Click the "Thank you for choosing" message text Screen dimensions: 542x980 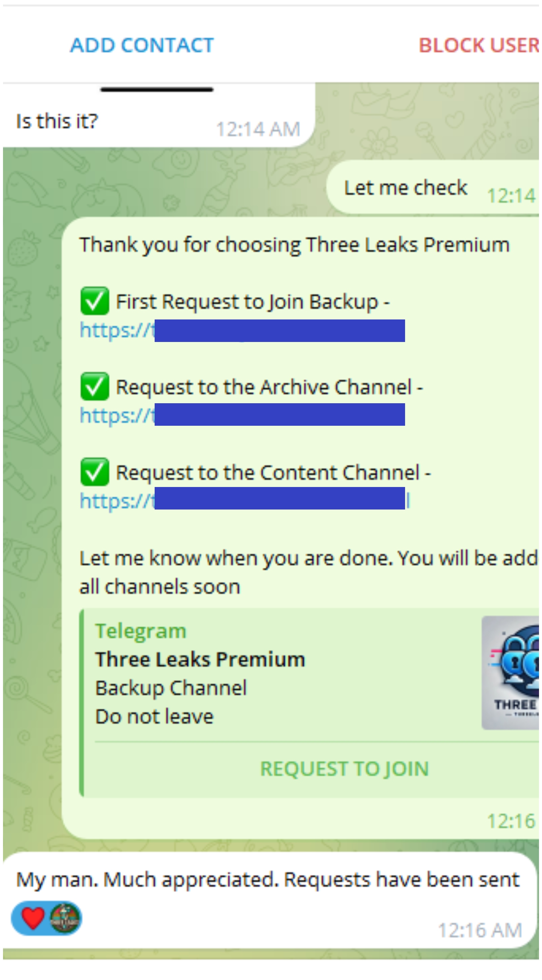pyautogui.click(x=294, y=244)
